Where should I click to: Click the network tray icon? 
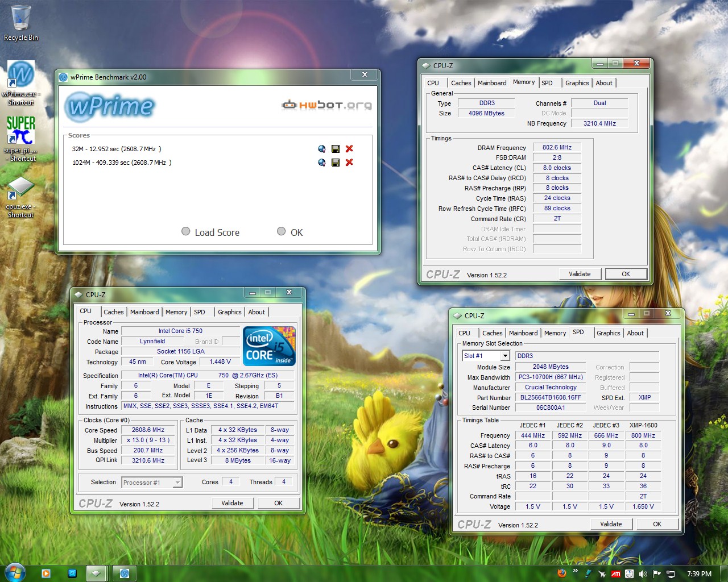(671, 574)
